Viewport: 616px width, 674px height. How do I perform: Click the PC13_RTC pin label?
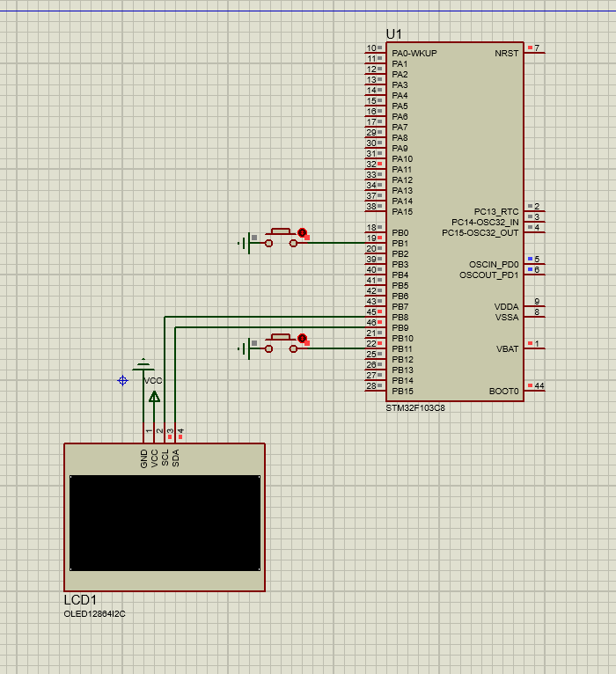[496, 211]
